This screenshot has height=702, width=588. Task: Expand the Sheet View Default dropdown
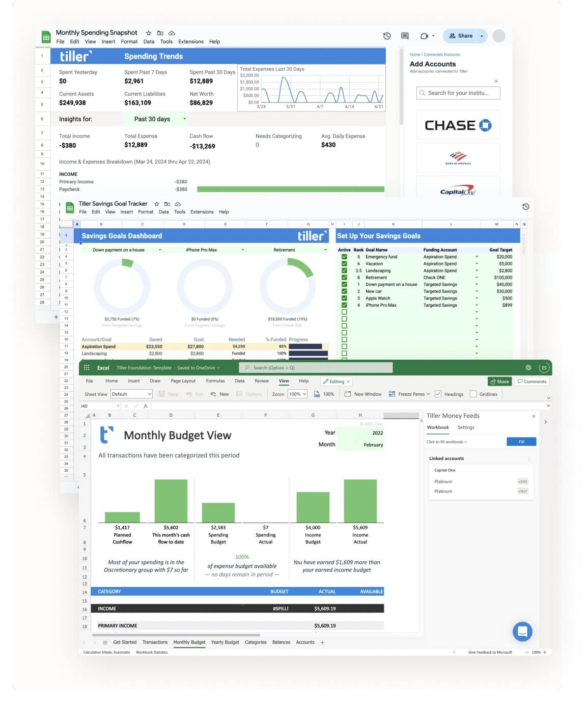pyautogui.click(x=132, y=394)
